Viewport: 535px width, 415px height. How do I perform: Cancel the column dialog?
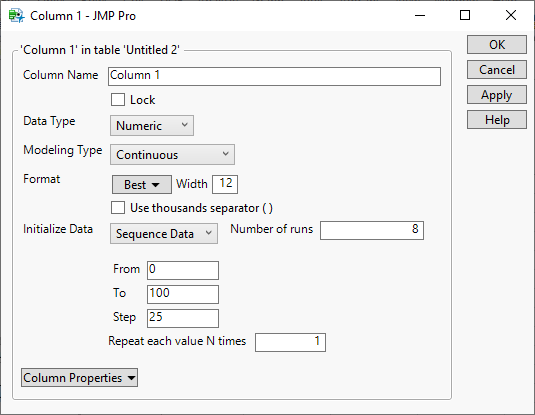click(x=497, y=70)
